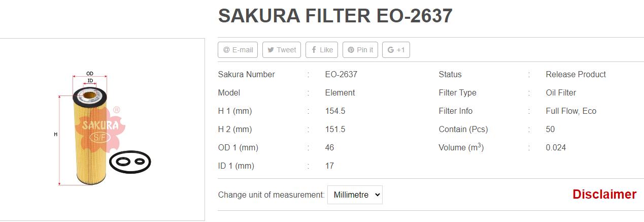The width and height of the screenshot is (644, 222).
Task: Share via the @ E-mail button
Action: click(238, 50)
